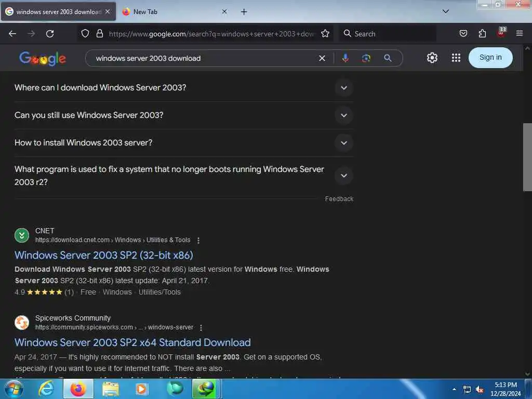Open the network tray icon
This screenshot has width=532, height=399.
coord(467,389)
